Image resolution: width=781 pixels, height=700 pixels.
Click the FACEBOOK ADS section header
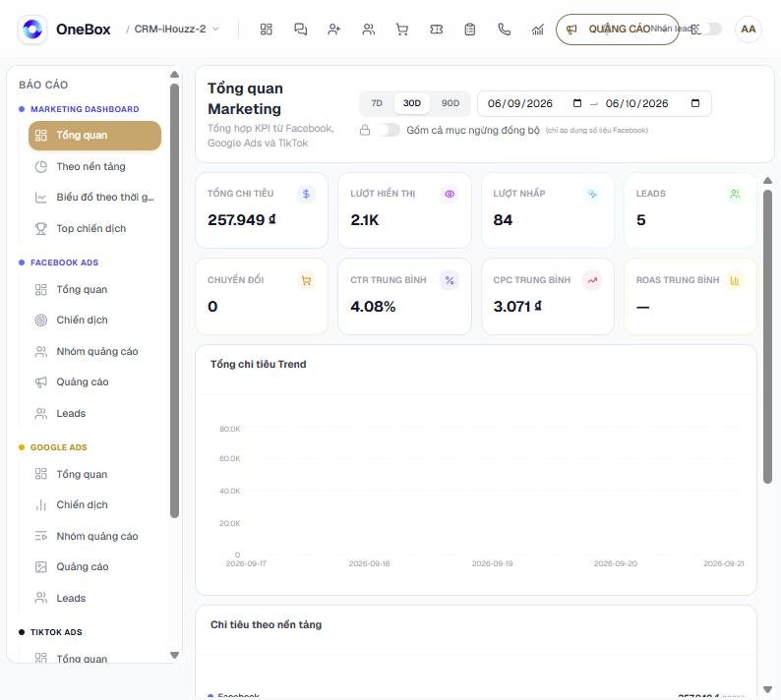(x=64, y=262)
